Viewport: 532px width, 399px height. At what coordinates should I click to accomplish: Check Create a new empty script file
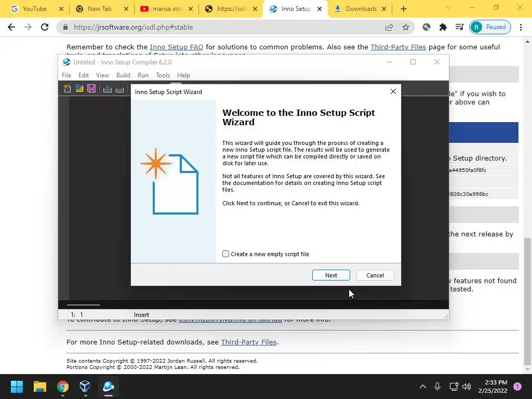click(x=225, y=254)
